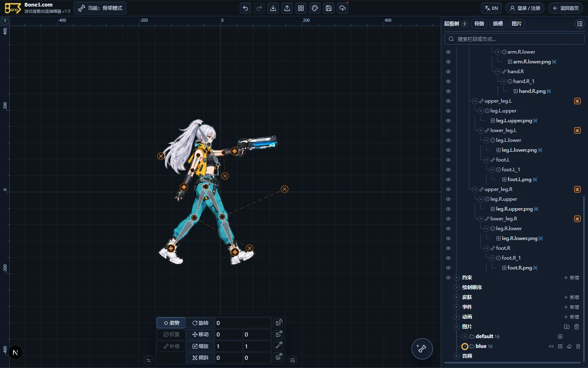Screen dimensions: 588x368
Task: Switch to the 骨骼 tab
Action: click(x=479, y=24)
